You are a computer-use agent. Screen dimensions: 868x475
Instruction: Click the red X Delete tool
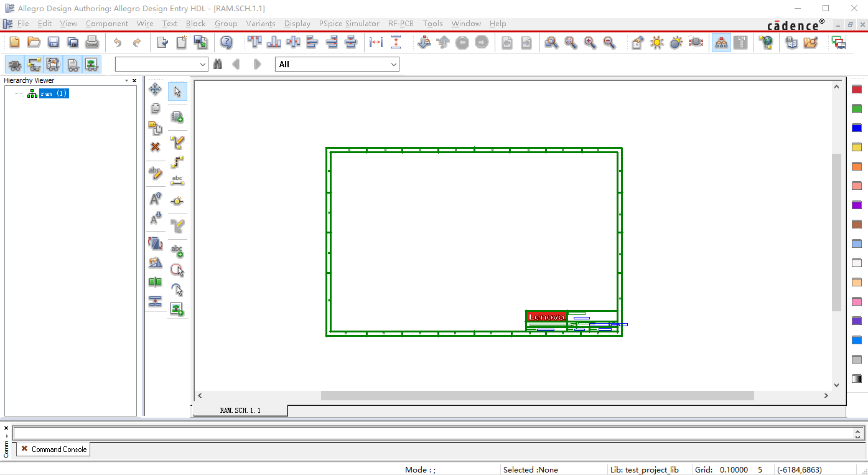pyautogui.click(x=155, y=147)
